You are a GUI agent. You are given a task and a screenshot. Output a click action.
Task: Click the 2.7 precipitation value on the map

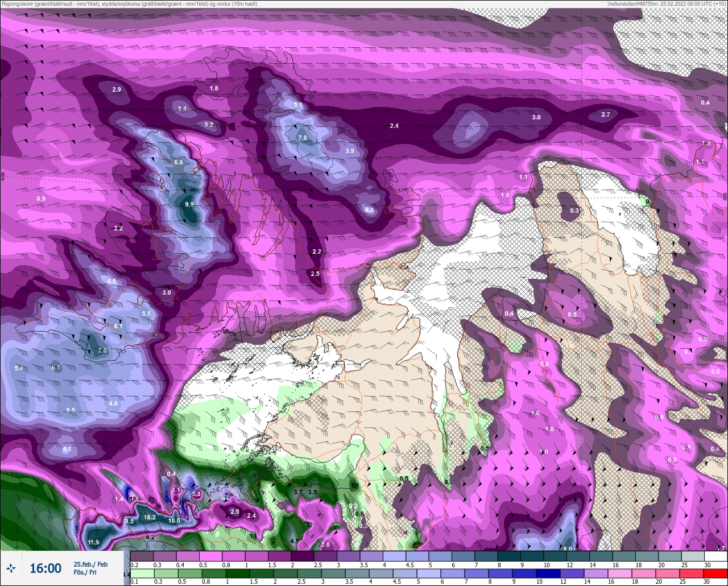point(606,114)
